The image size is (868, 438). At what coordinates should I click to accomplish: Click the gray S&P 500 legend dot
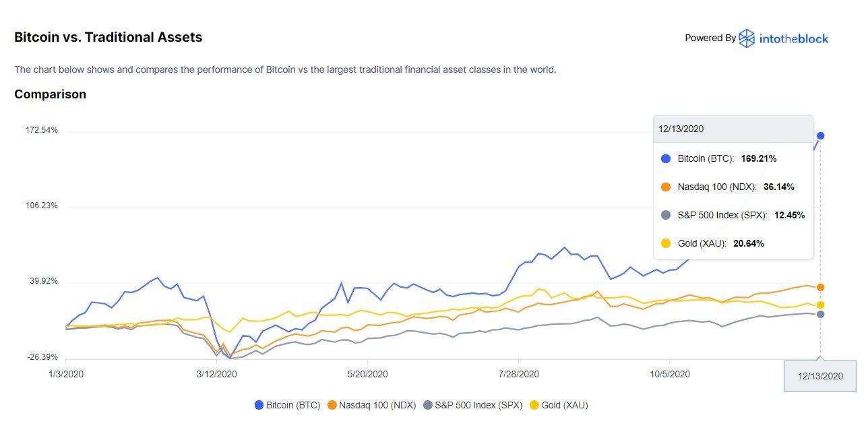(x=427, y=405)
